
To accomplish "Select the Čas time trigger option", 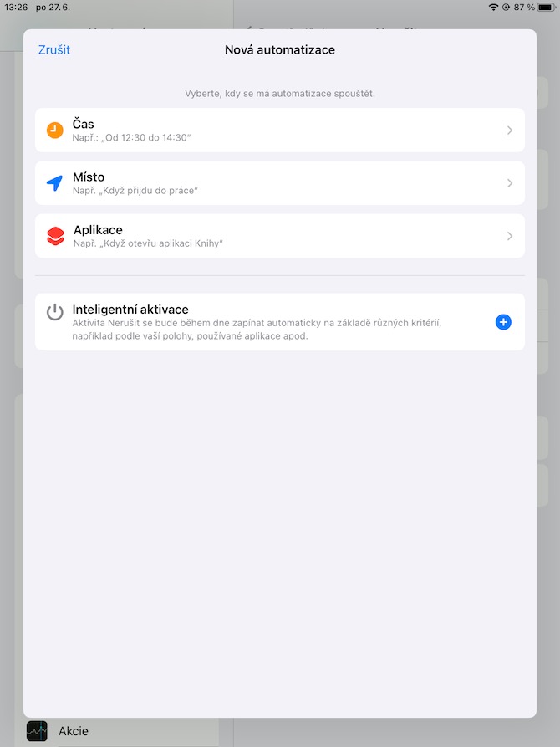I will tap(280, 130).
